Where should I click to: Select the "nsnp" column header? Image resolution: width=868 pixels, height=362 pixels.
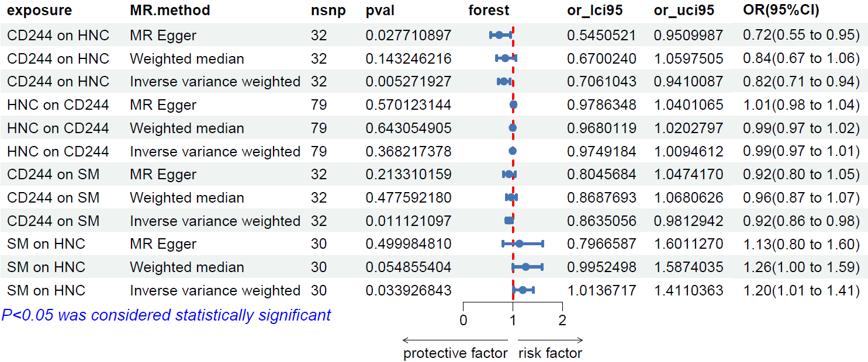tap(328, 11)
